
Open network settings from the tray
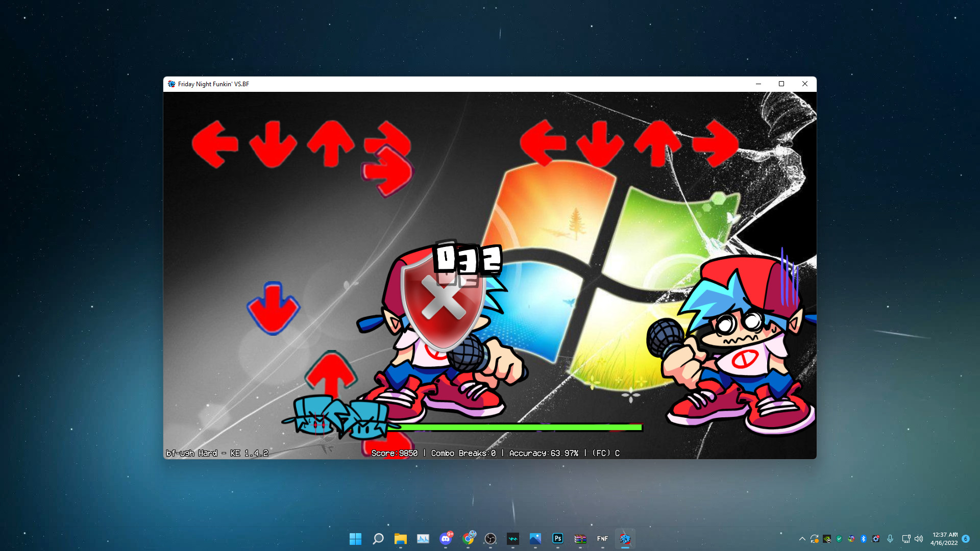coord(906,539)
